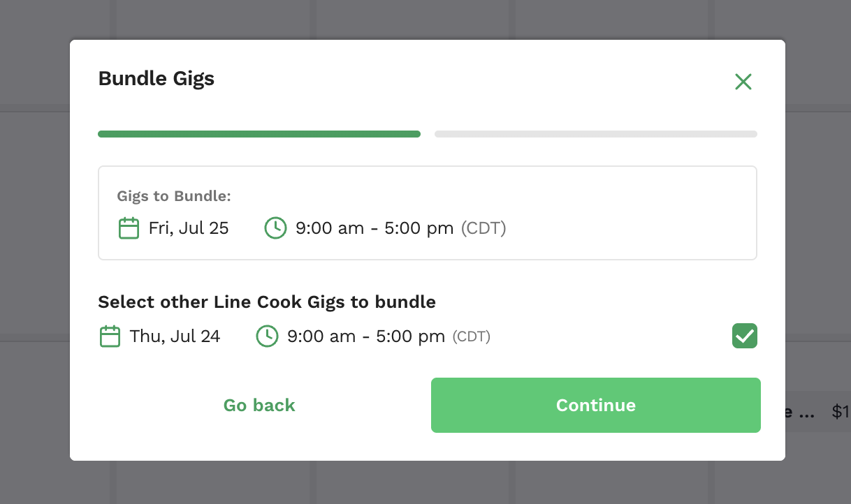851x504 pixels.
Task: Click the (CDT) label on the Thu gig
Action: [x=472, y=337]
